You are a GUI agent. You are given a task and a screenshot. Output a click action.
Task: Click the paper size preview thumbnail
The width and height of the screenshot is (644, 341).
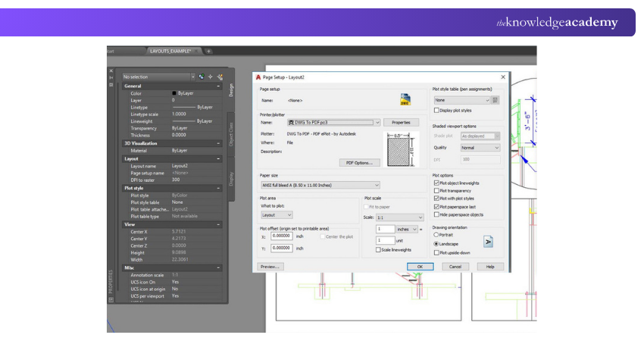402,149
